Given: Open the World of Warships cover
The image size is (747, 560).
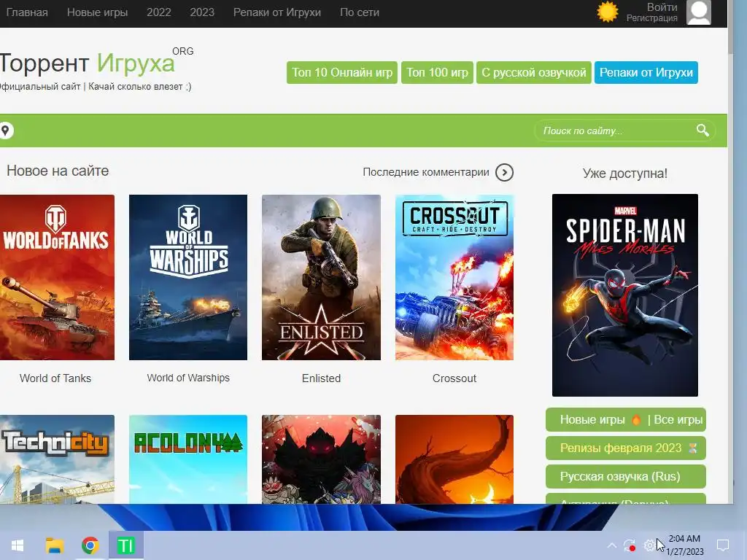Looking at the screenshot, I should [188, 277].
